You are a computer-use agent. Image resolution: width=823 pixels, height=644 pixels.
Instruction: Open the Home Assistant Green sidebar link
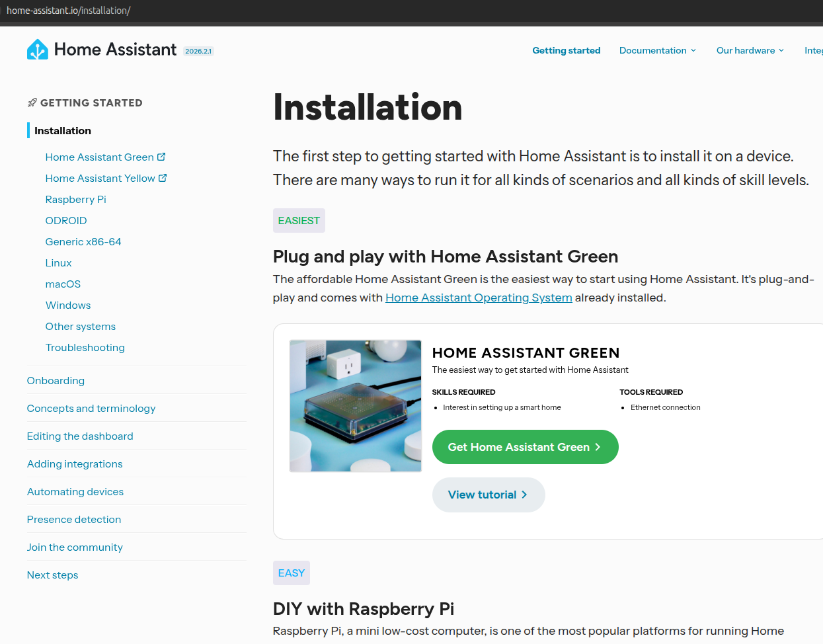click(100, 157)
